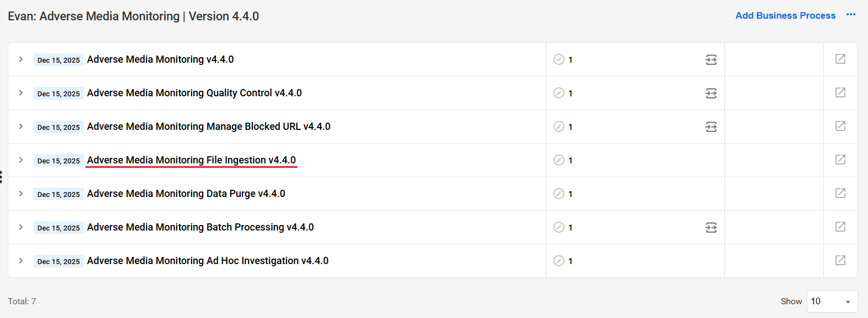This screenshot has width=868, height=318.
Task: Expand the File Ingestion v4.4.0 row
Action: point(21,160)
